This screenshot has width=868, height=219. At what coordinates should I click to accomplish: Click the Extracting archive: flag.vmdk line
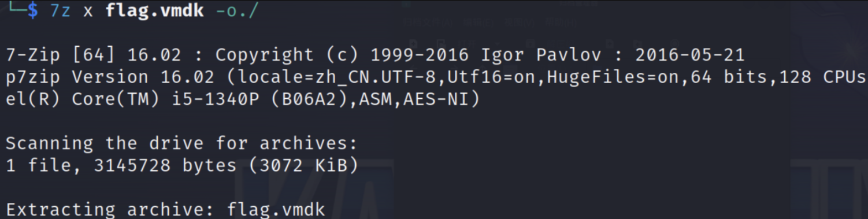(x=165, y=209)
